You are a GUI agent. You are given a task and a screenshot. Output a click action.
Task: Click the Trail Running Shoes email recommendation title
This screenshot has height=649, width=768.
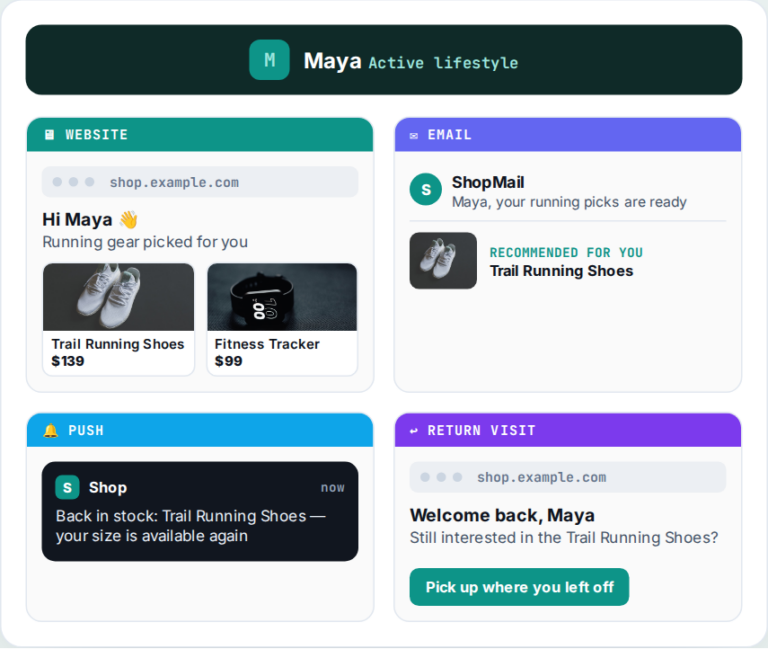pos(561,271)
